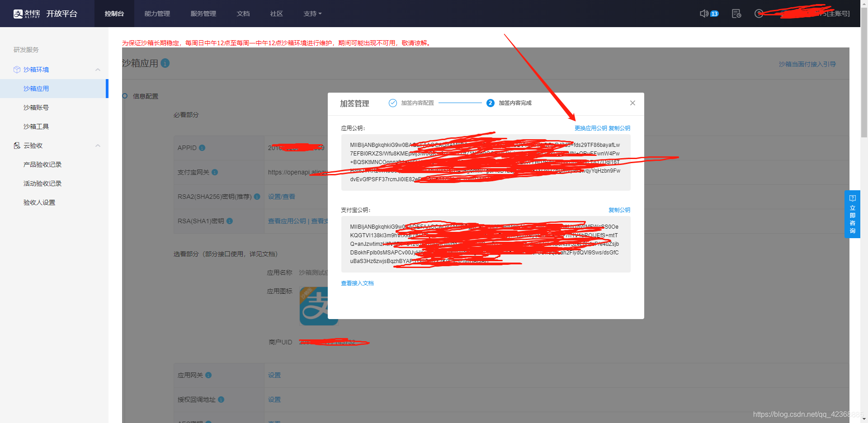Click 复制公钥 for 应用公钥

619,128
